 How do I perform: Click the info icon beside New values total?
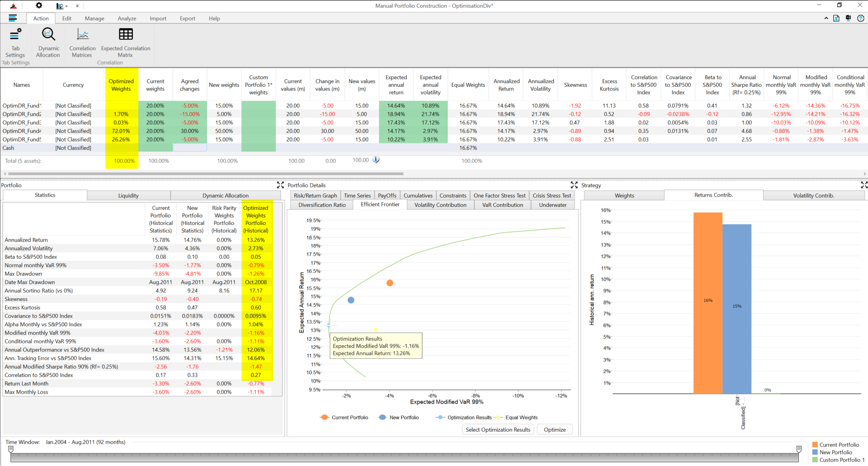(376, 160)
